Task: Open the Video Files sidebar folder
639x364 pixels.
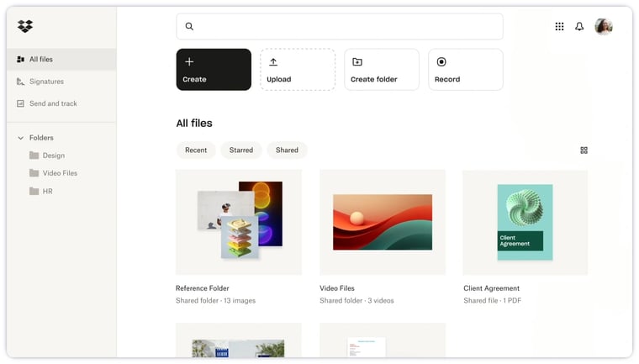Action: tap(59, 173)
